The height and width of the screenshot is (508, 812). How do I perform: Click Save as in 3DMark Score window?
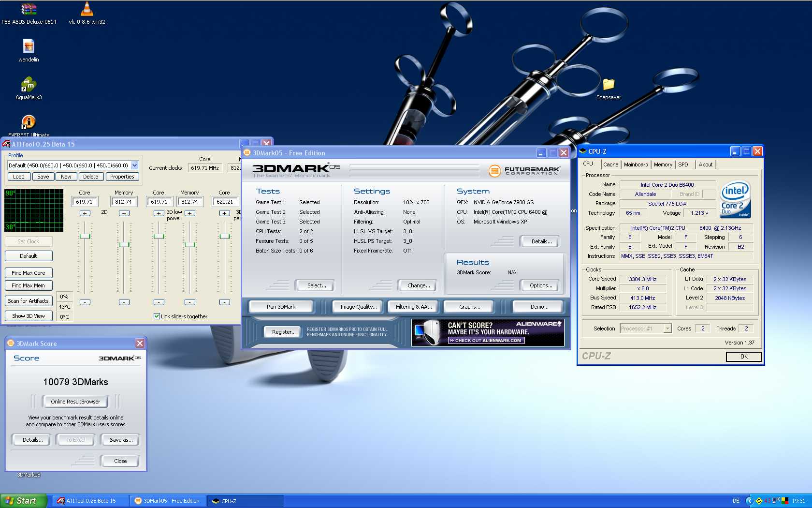pos(121,440)
